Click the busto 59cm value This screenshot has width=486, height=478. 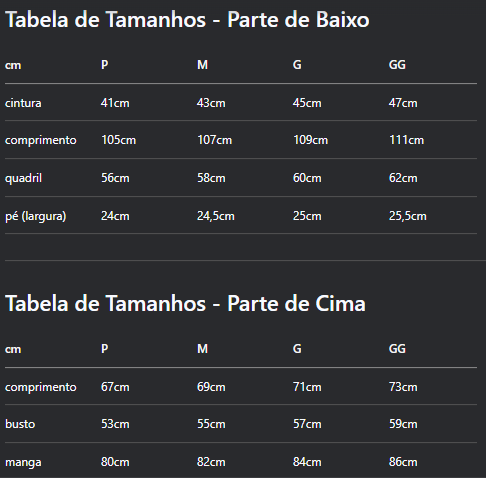coord(403,424)
